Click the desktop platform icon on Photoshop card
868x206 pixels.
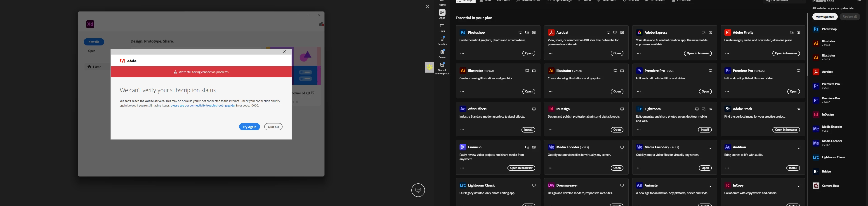pos(520,33)
